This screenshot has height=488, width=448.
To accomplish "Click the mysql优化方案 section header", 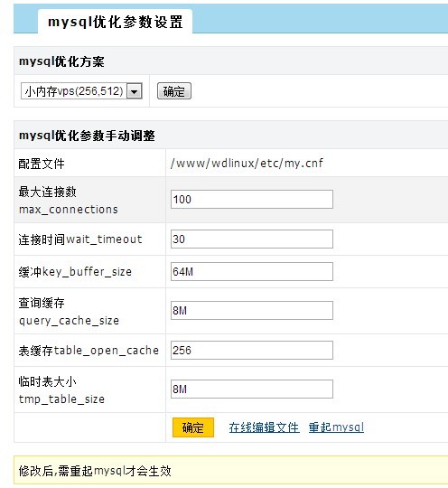I will click(x=231, y=61).
